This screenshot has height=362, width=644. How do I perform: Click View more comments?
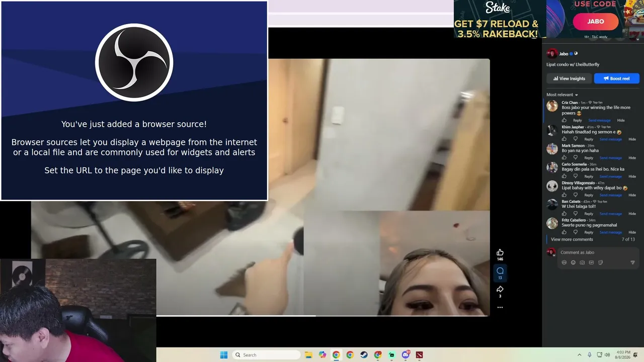[572, 239]
